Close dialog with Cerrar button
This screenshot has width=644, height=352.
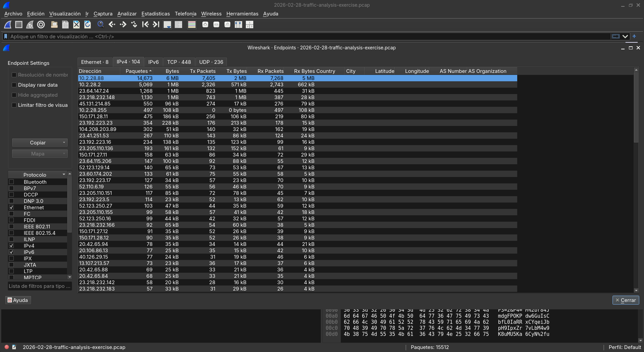[626, 300]
